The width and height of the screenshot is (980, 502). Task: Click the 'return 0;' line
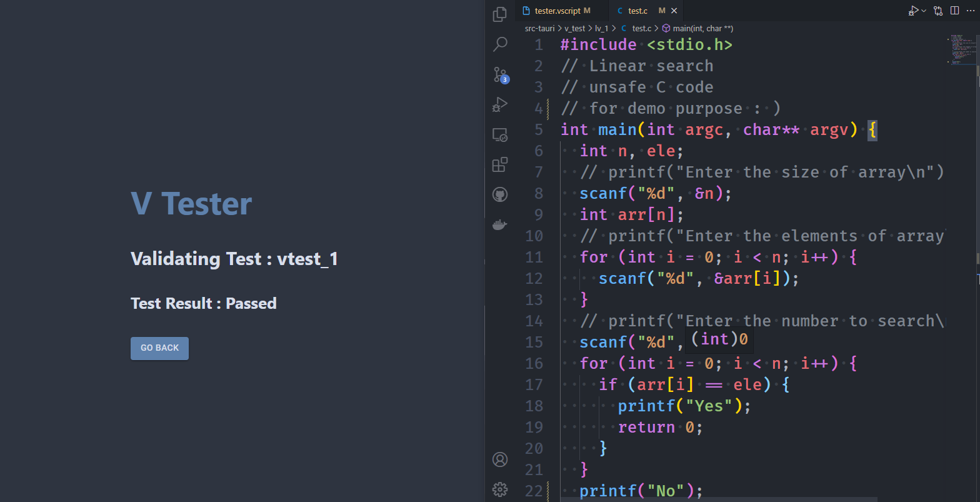coord(661,428)
